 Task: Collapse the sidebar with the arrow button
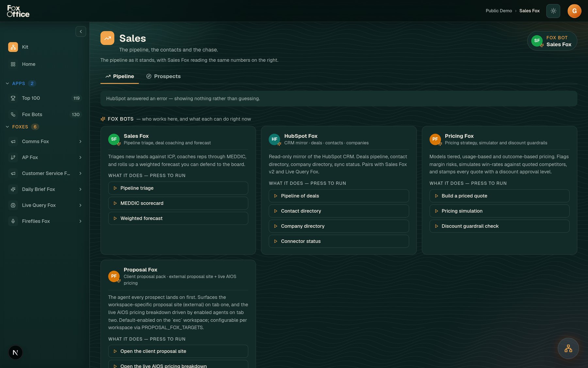[x=81, y=31]
